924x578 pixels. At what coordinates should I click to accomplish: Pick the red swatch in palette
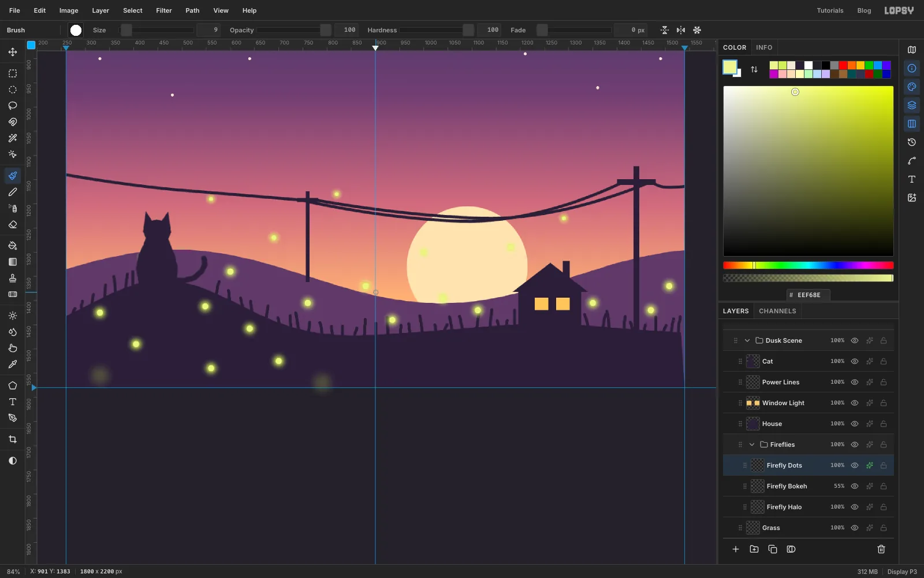point(843,65)
